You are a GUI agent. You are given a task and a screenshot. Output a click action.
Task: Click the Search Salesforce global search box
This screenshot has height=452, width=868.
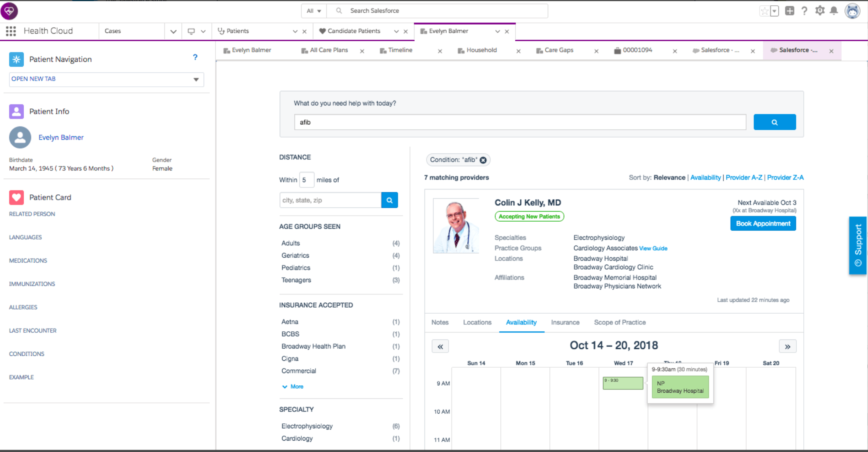click(x=438, y=11)
